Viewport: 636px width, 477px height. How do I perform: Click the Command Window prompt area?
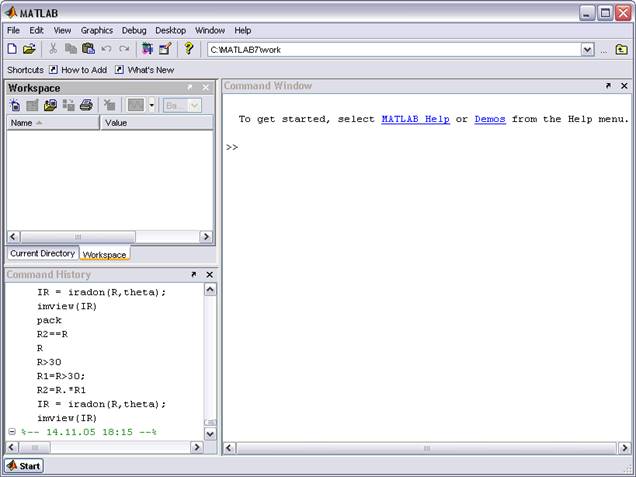tap(232, 147)
